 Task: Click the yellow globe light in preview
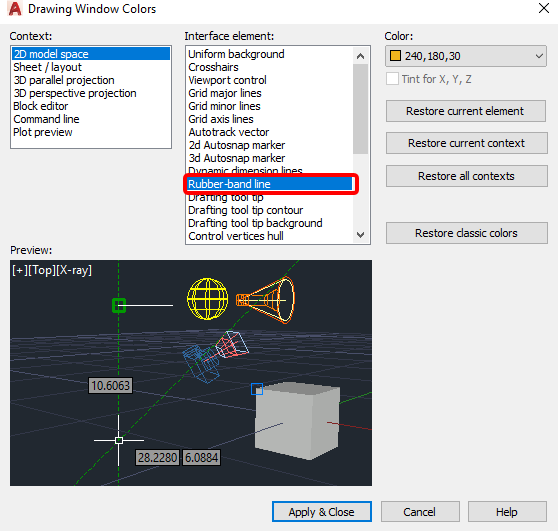[x=207, y=299]
